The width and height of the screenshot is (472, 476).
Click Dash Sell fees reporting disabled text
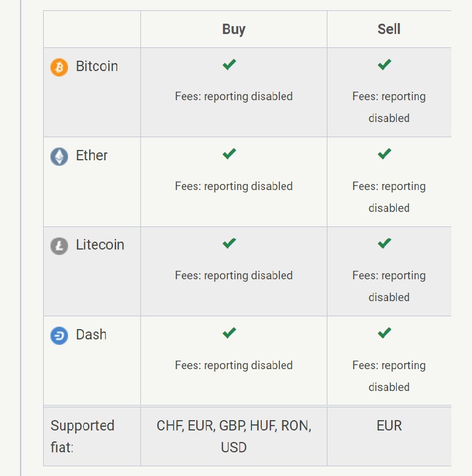point(389,376)
